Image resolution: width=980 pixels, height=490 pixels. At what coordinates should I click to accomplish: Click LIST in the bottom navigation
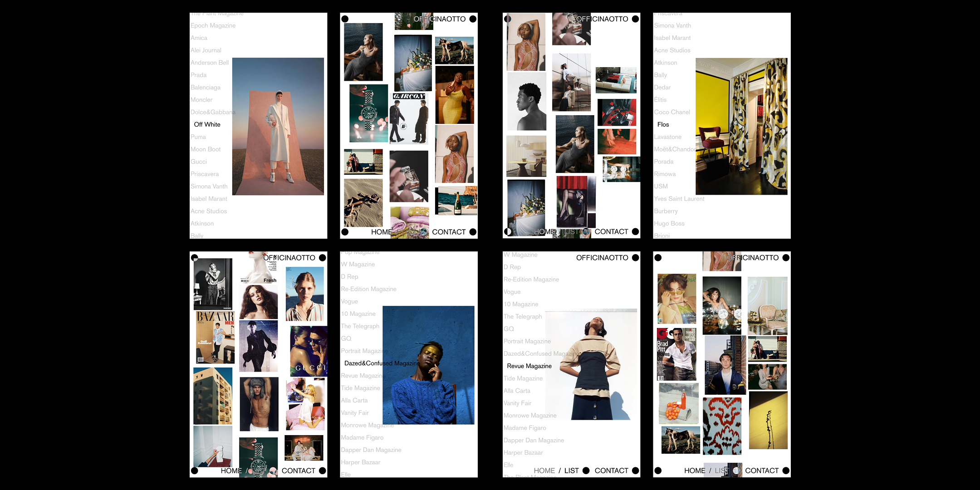point(571,470)
